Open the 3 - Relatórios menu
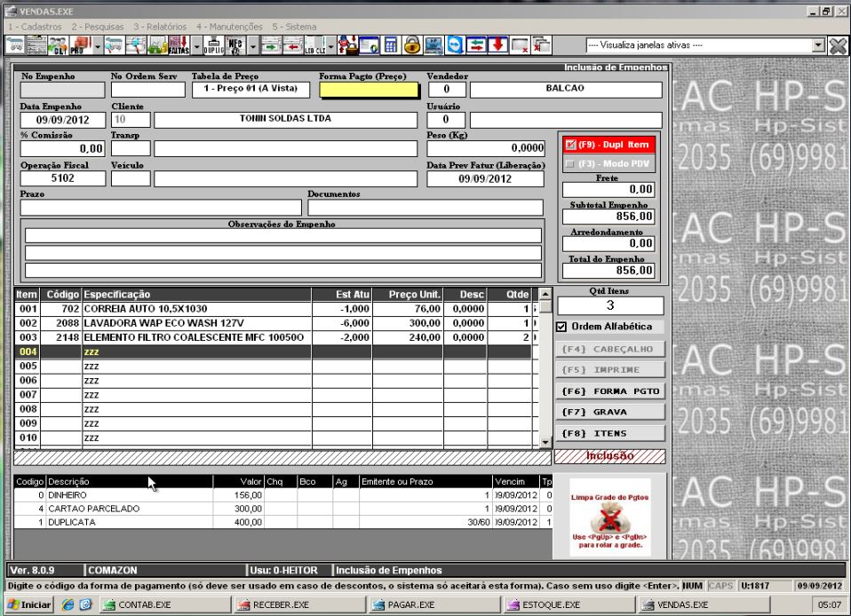 click(x=160, y=27)
